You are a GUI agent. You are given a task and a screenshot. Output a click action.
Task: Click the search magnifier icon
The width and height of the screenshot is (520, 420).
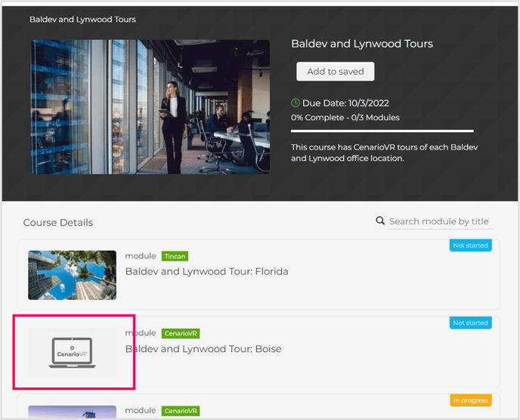tap(381, 221)
